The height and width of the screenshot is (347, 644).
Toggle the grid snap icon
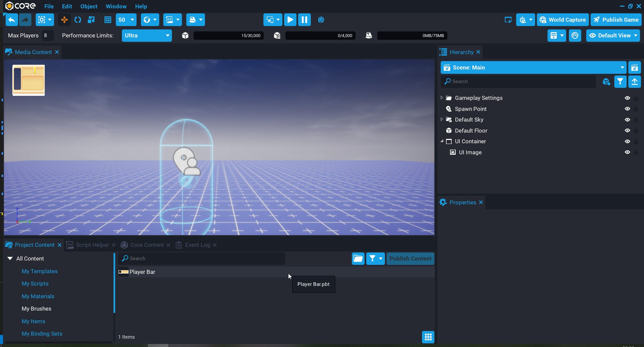pos(108,20)
